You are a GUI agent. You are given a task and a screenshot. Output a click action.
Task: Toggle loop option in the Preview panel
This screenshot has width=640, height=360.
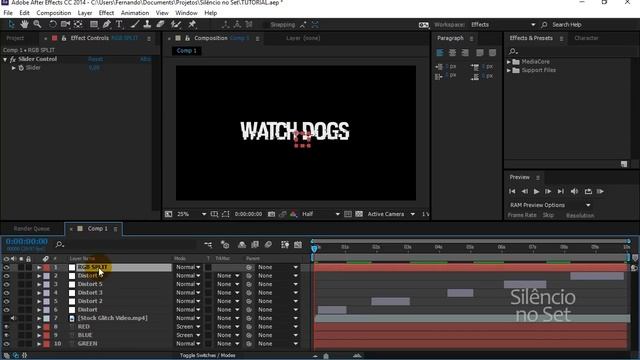click(588, 191)
